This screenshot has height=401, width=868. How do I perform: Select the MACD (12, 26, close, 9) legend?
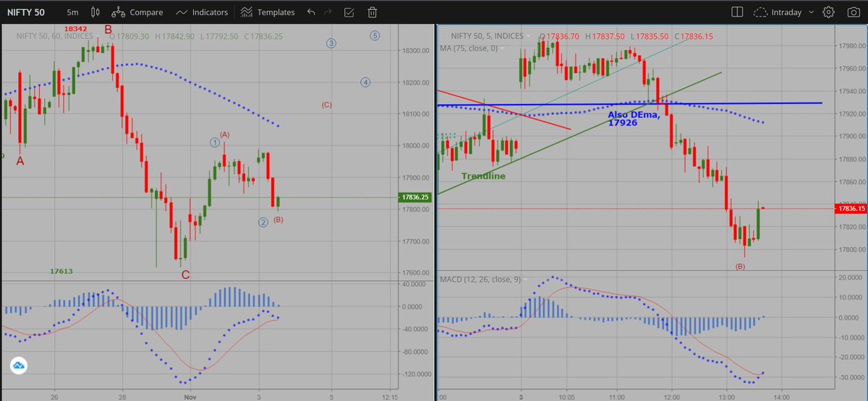click(x=480, y=280)
